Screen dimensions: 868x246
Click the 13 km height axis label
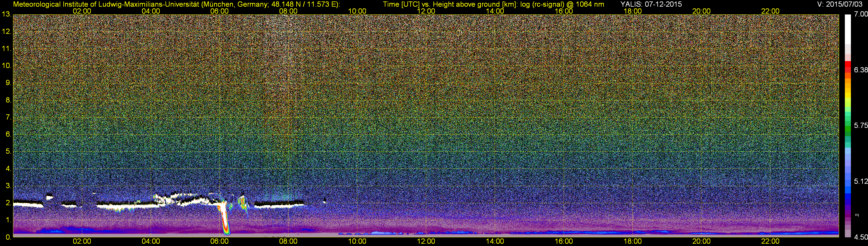6,14
